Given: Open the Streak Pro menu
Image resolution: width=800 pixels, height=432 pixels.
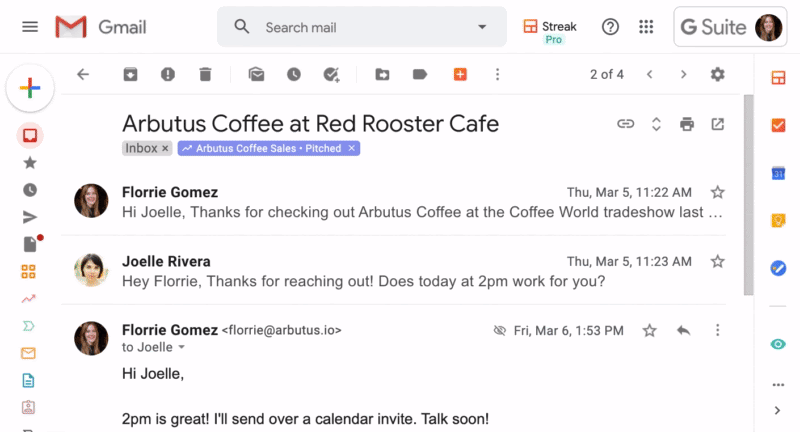Looking at the screenshot, I should tap(550, 32).
